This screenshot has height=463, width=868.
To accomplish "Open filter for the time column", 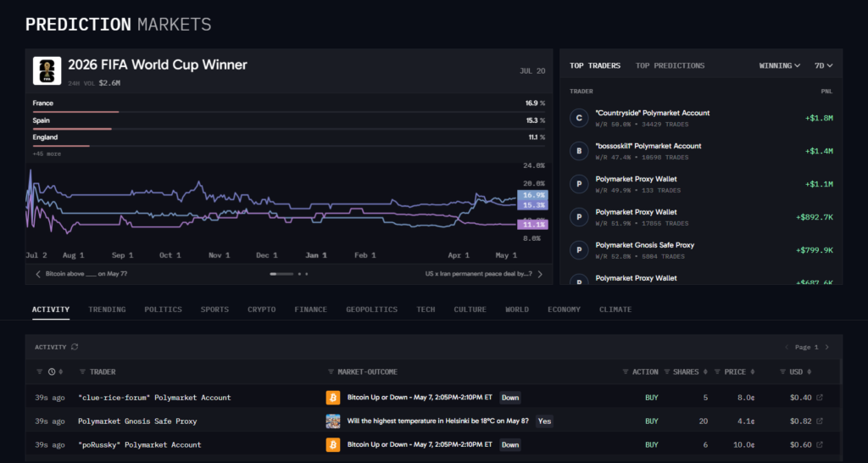I will (x=39, y=371).
